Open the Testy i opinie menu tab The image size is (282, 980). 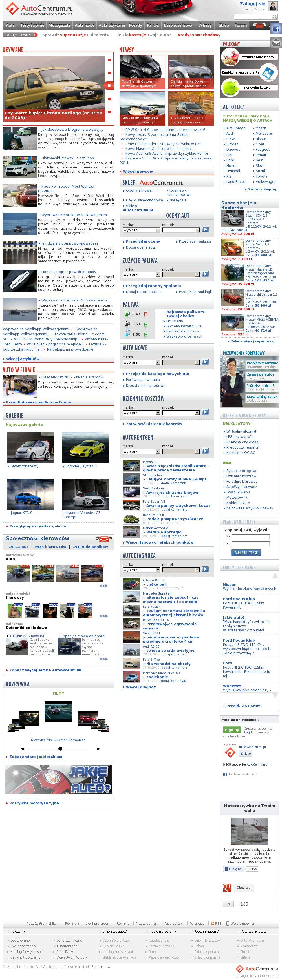tap(32, 25)
